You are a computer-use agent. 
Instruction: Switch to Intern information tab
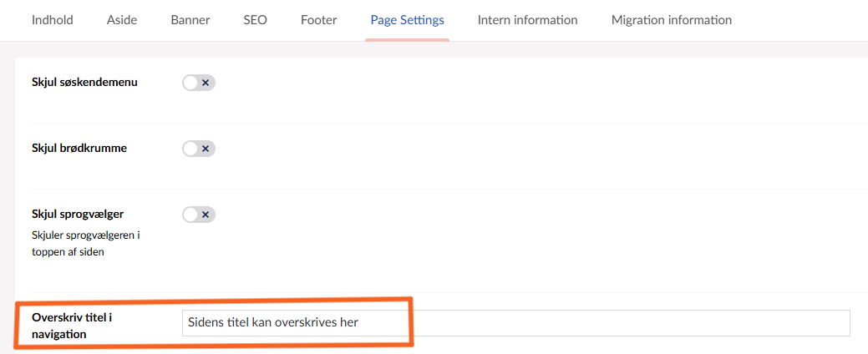click(527, 20)
